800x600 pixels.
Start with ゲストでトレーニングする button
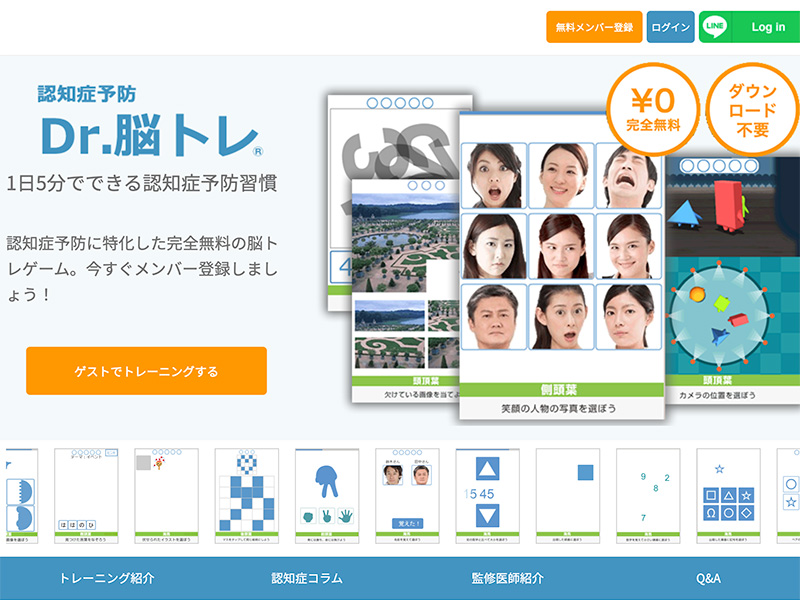146,371
